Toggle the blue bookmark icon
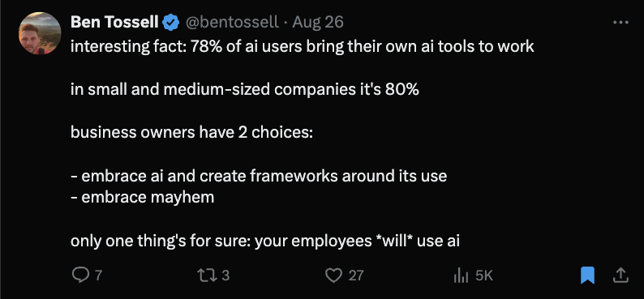This screenshot has height=299, width=644. point(587,276)
